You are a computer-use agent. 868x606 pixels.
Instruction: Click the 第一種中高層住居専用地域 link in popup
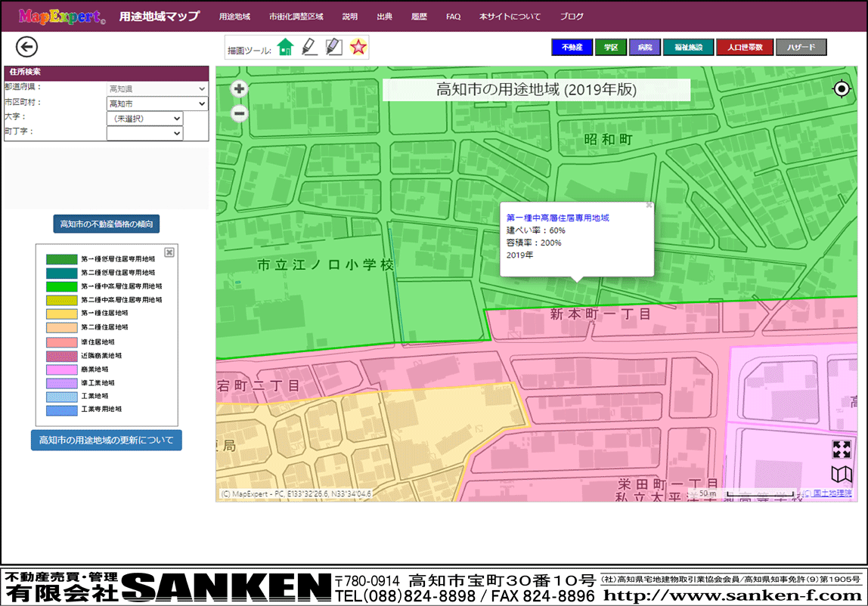tap(557, 218)
